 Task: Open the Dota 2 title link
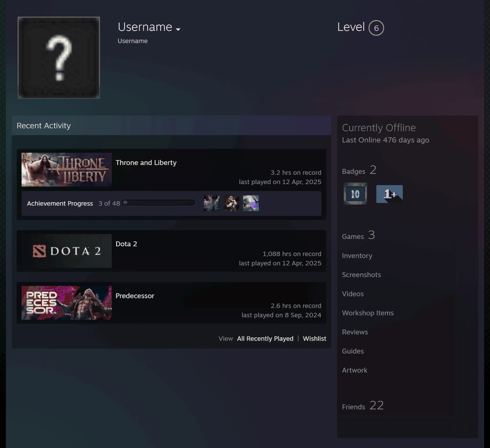click(x=126, y=244)
